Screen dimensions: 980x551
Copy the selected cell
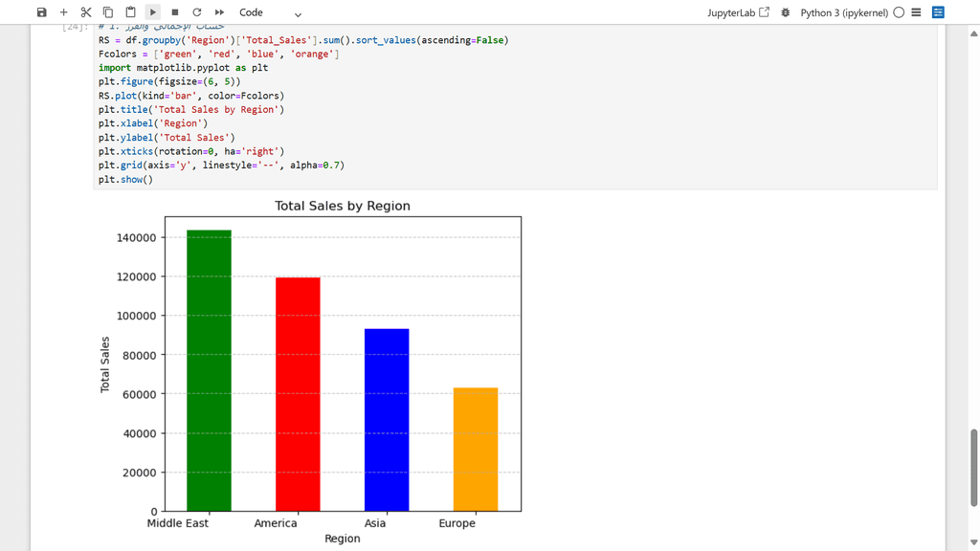pos(108,12)
